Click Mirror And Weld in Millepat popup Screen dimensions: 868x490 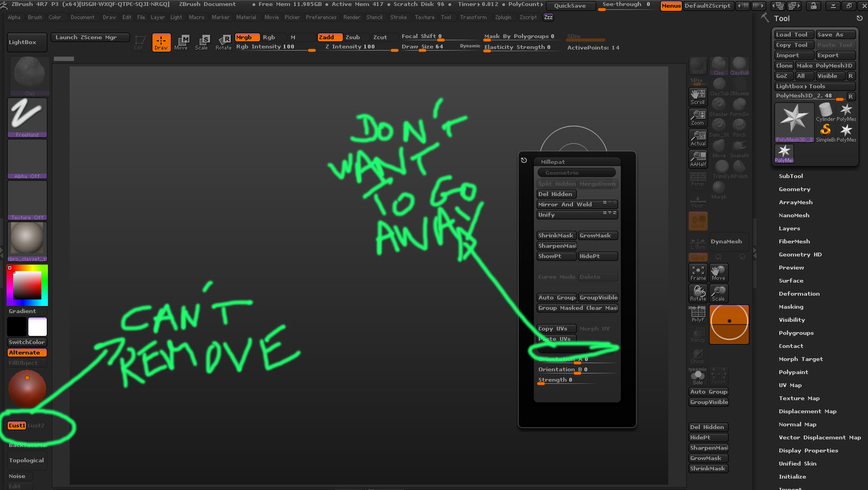click(x=577, y=205)
